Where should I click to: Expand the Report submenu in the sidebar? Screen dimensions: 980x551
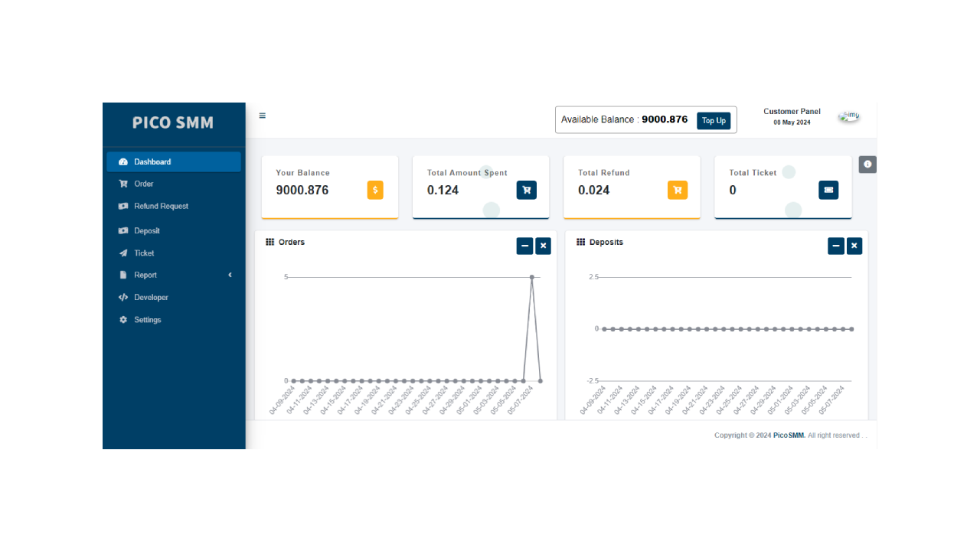pyautogui.click(x=174, y=275)
